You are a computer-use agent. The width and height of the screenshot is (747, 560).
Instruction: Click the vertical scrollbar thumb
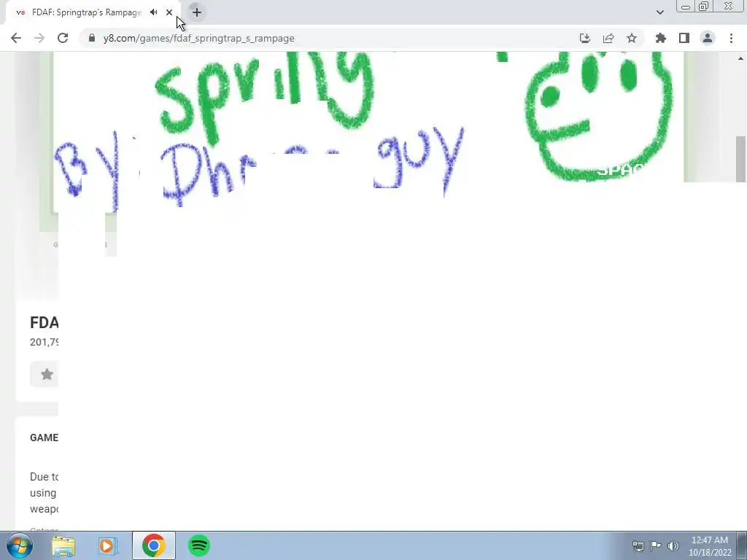point(741,159)
